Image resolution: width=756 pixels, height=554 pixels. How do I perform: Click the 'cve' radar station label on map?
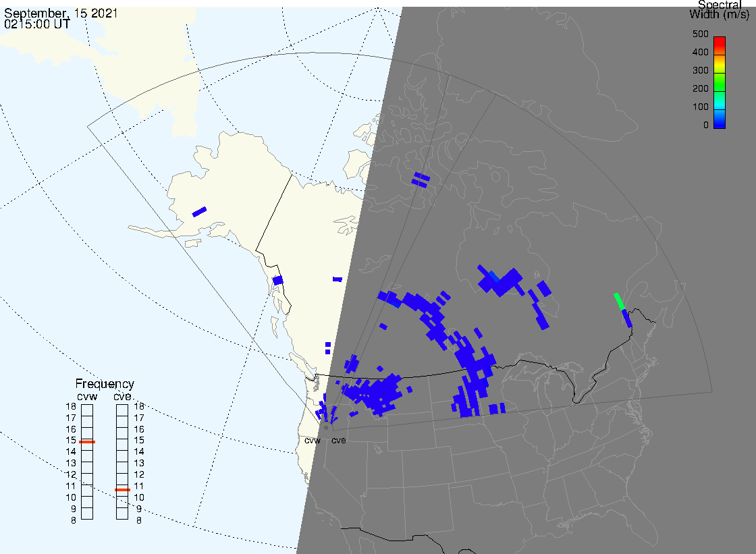click(338, 441)
